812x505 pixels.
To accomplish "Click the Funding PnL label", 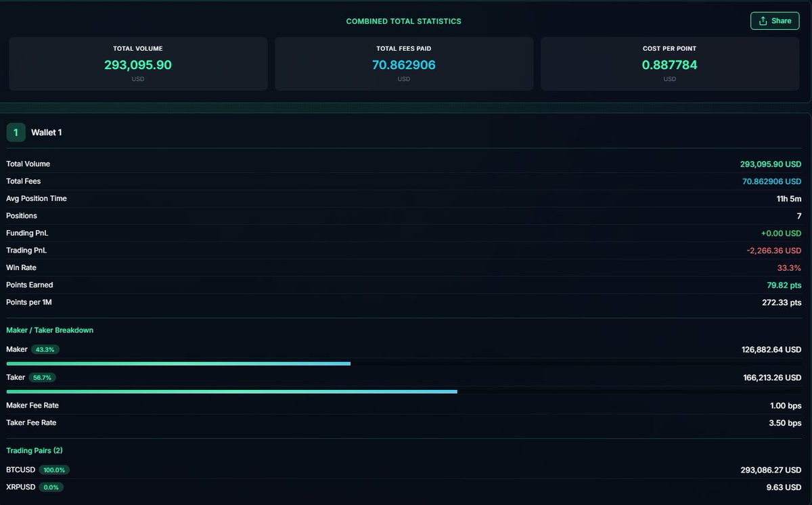I will coord(27,234).
